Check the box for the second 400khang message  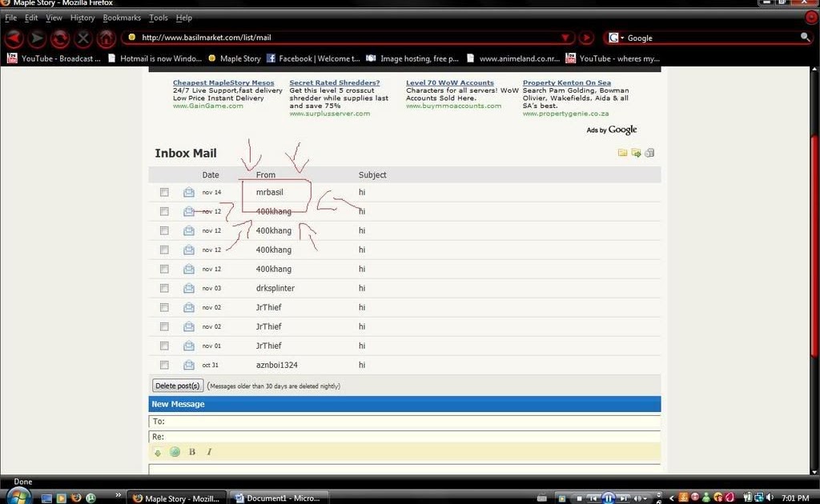(x=164, y=231)
